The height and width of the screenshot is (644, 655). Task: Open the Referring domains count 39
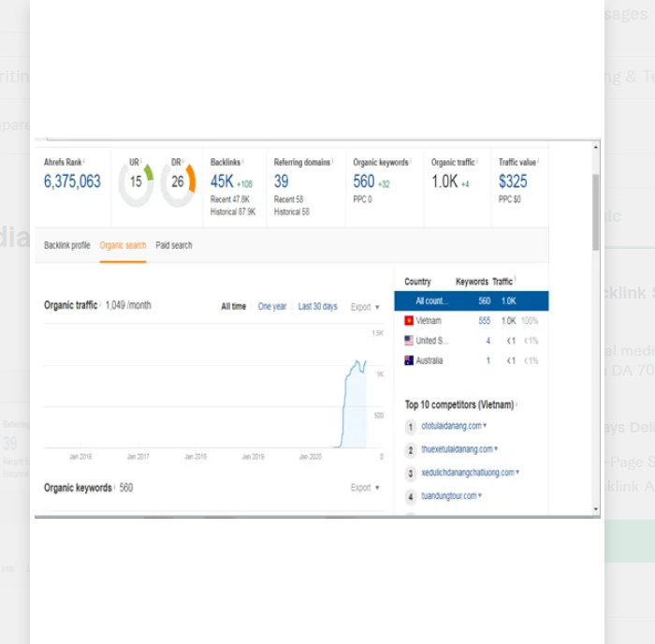281,182
